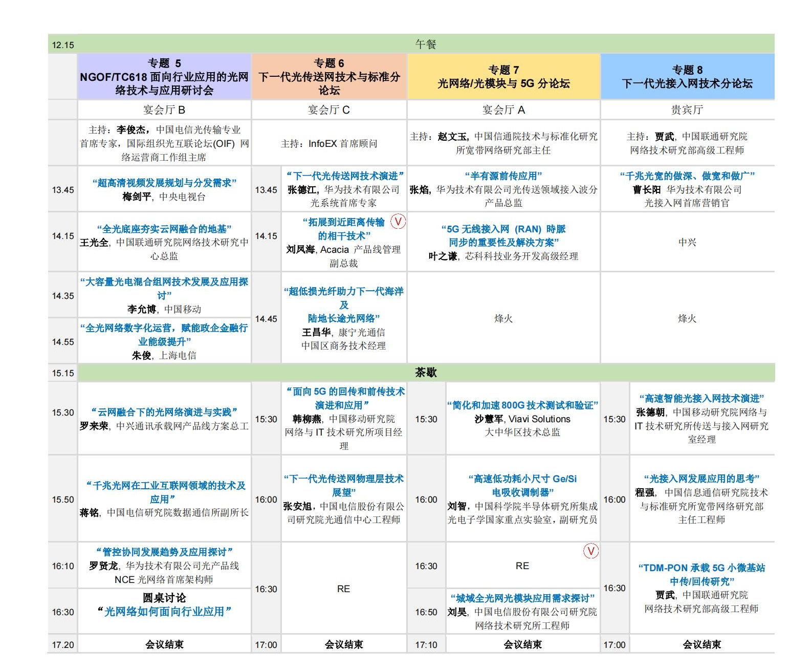Click the red V icon in the 16:30 RE cell
This screenshot has width=812, height=672.
pos(591,551)
